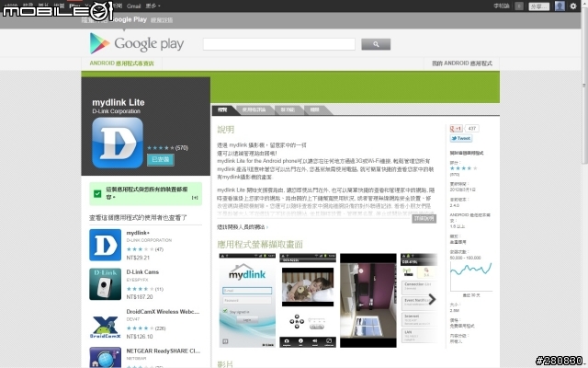588x368 pixels.
Task: Open DroidCamX Wireless Webcam title link
Action: point(163,312)
